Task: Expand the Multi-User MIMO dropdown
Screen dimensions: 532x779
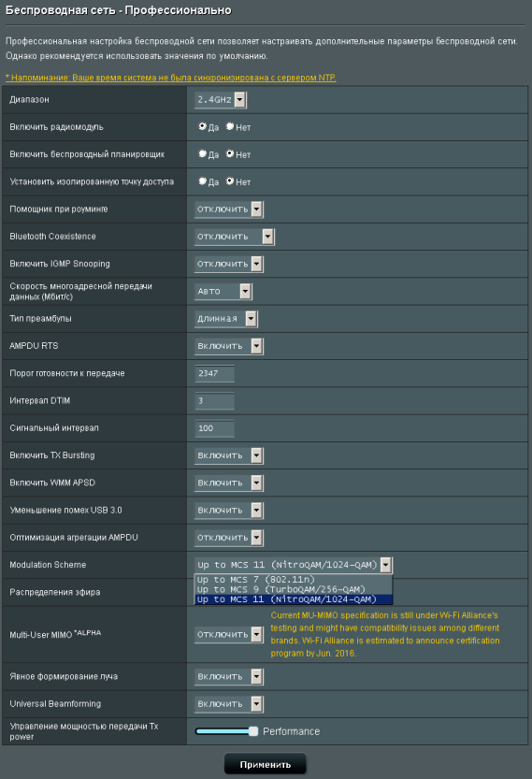Action: [x=229, y=634]
